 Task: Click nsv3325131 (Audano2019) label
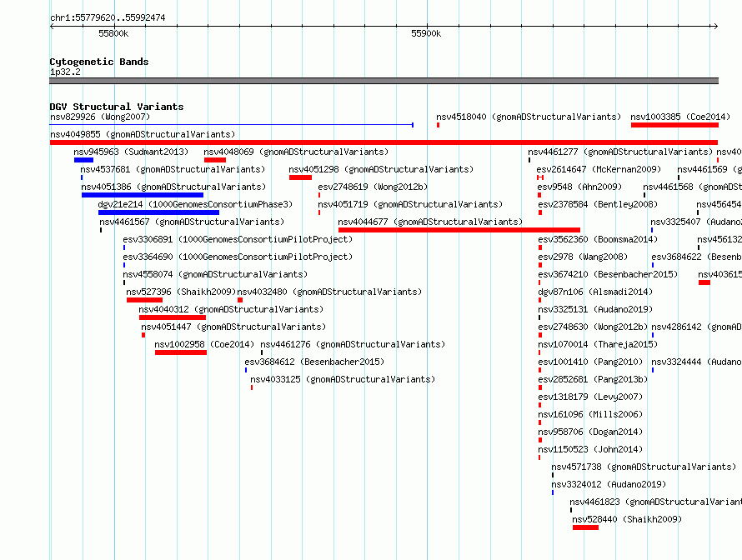(595, 309)
